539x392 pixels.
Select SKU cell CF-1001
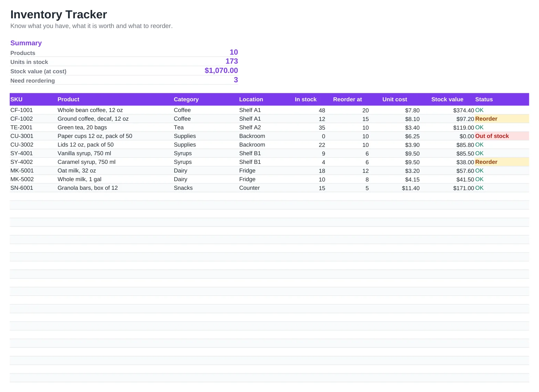click(21, 110)
